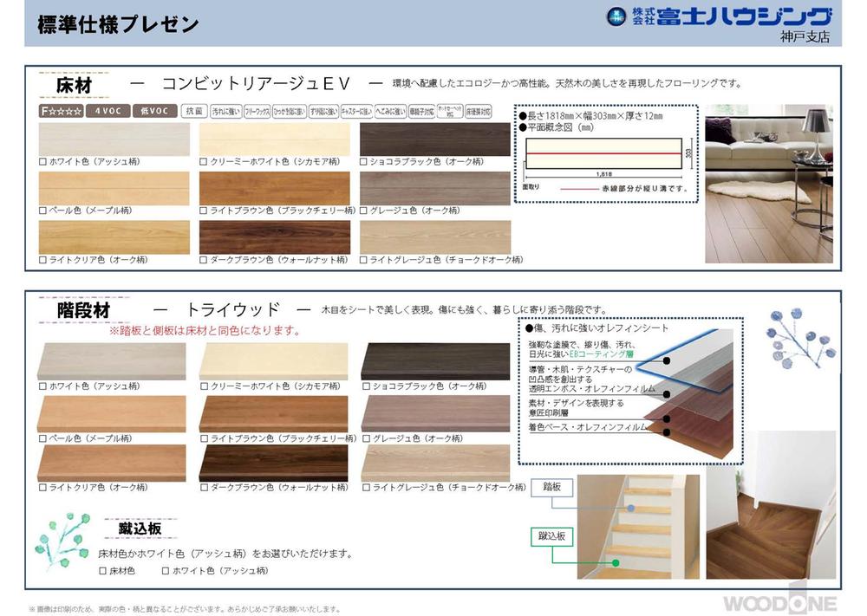The image size is (867, 616).
Task: Click the 車椅子対応 feature badge
Action: tap(422, 112)
